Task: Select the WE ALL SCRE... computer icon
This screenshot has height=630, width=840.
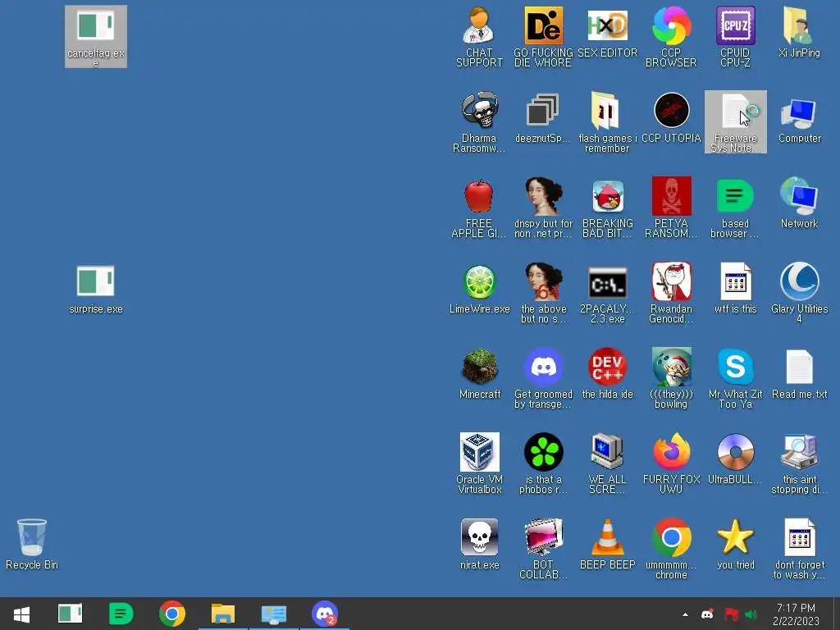Action: coord(607,463)
